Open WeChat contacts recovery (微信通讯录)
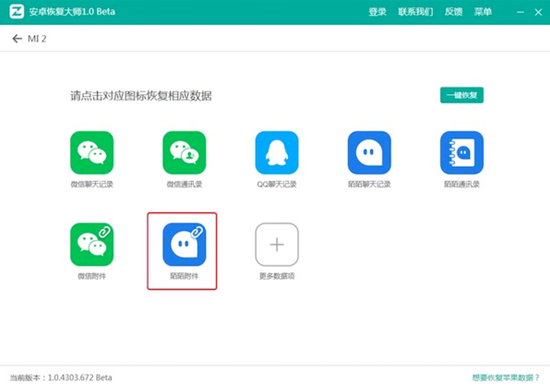Viewport: 550px width, 388px height. pos(184,153)
